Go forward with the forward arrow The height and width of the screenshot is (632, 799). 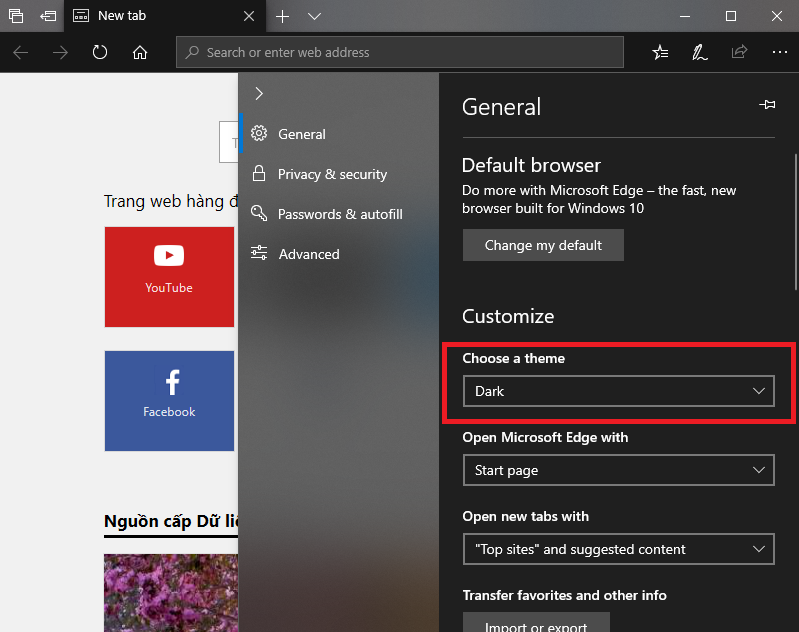(60, 52)
